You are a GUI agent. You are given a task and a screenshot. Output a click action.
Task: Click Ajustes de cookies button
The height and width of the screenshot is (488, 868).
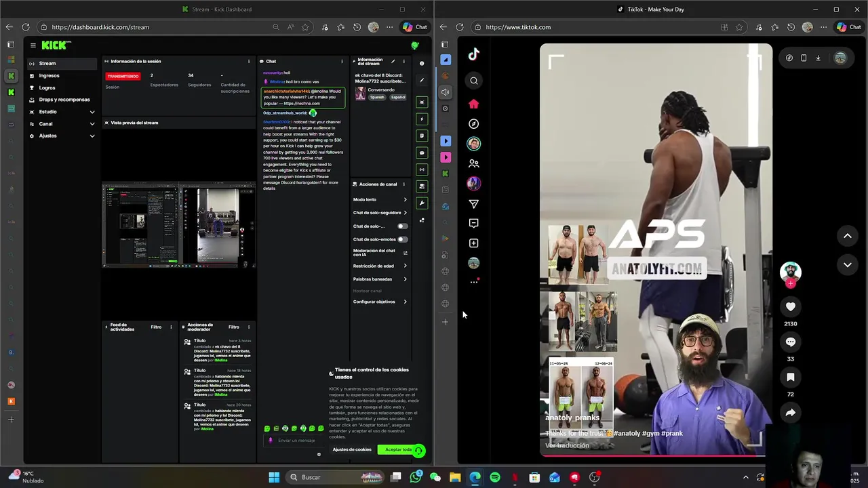(x=352, y=449)
